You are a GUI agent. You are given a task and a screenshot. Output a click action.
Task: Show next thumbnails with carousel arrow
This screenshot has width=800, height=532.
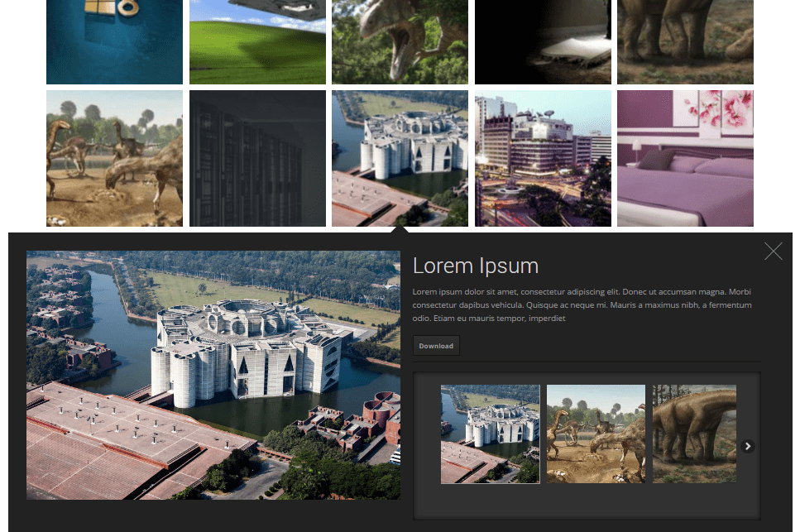[747, 446]
